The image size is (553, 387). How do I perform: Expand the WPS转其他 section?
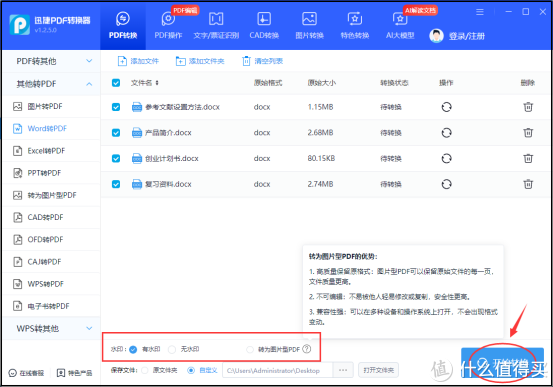(51, 328)
